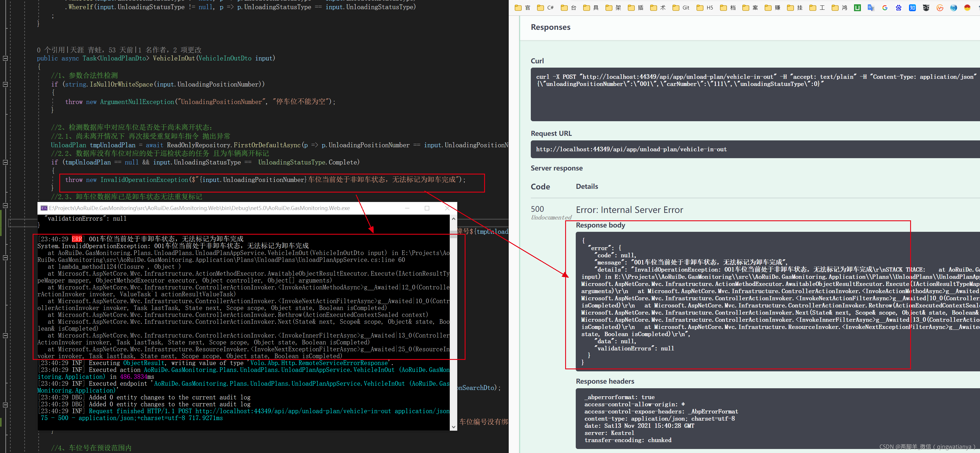
Task: Click the red ERR tag in console
Action: point(77,239)
